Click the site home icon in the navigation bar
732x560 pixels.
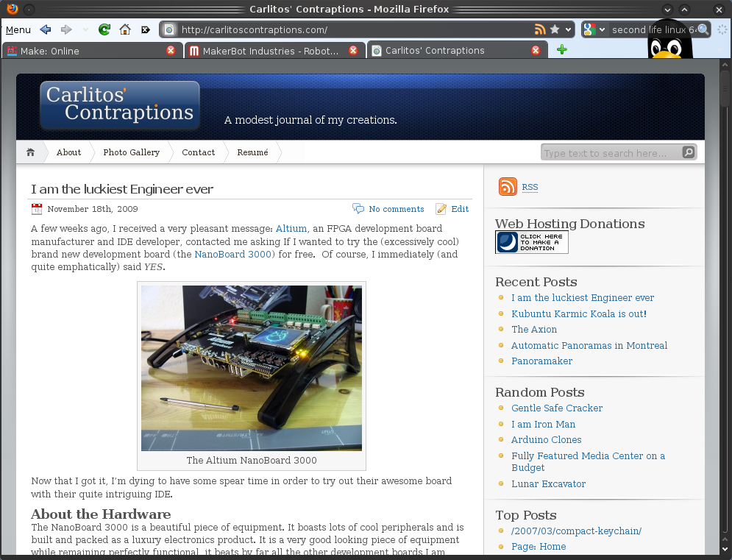pos(31,152)
